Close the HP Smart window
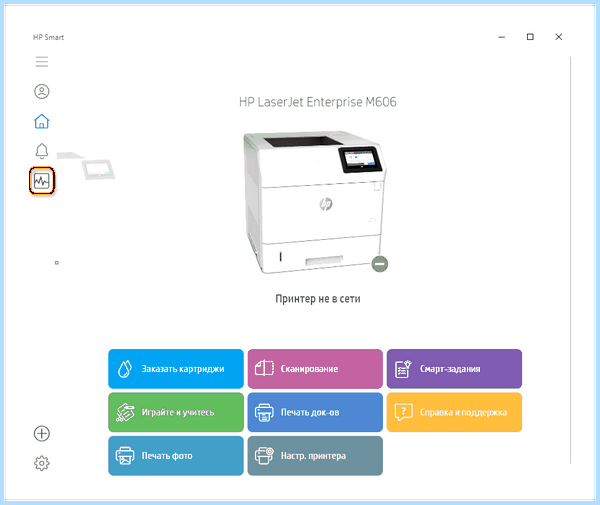This screenshot has height=505, width=600. point(559,37)
